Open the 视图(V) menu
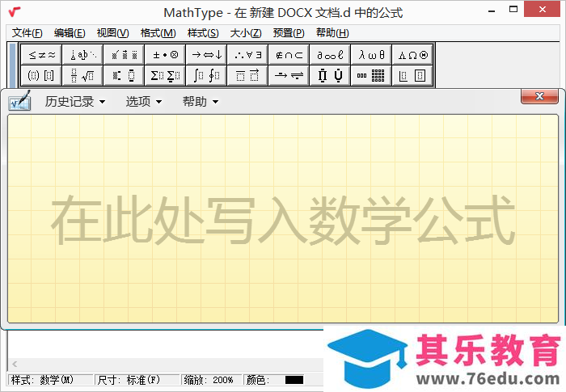Image resolution: width=566 pixels, height=392 pixels. [x=112, y=33]
